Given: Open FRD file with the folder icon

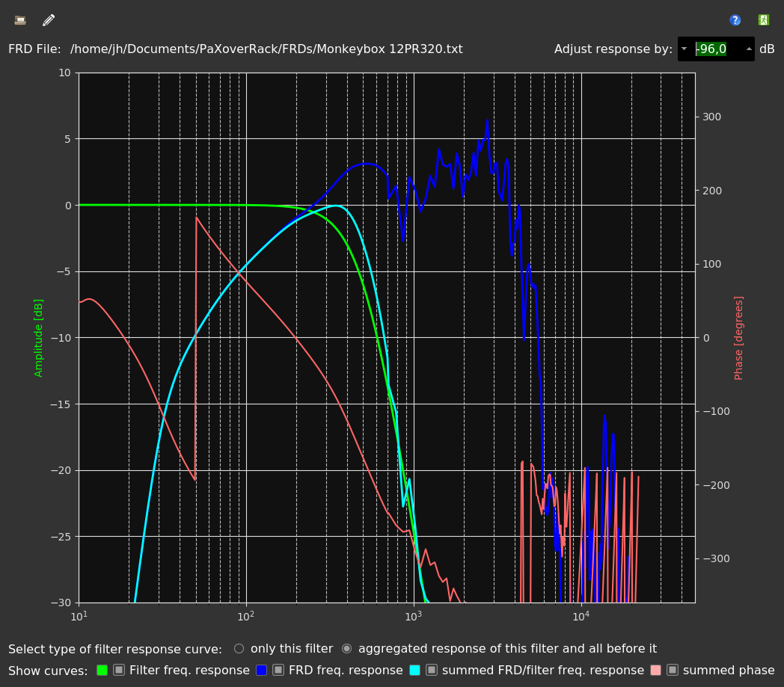Looking at the screenshot, I should [x=20, y=20].
